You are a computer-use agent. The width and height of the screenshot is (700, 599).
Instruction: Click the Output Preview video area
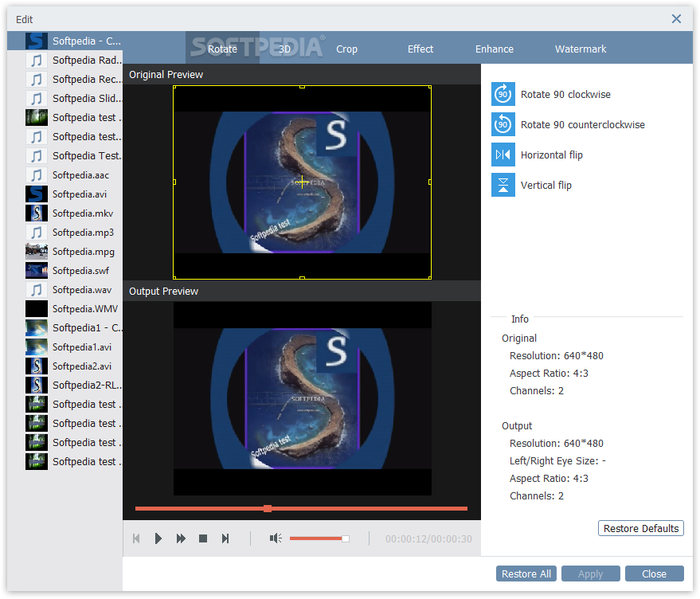coord(303,398)
